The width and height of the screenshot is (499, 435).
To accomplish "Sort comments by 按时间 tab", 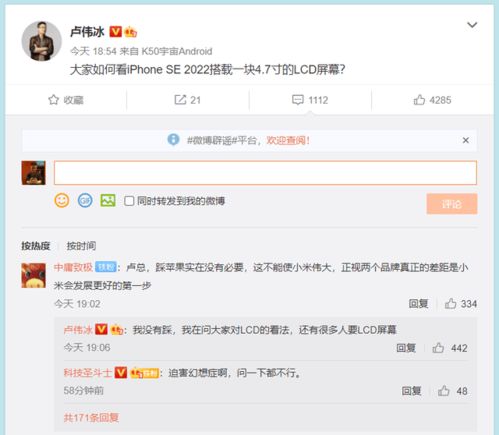I will pyautogui.click(x=81, y=246).
